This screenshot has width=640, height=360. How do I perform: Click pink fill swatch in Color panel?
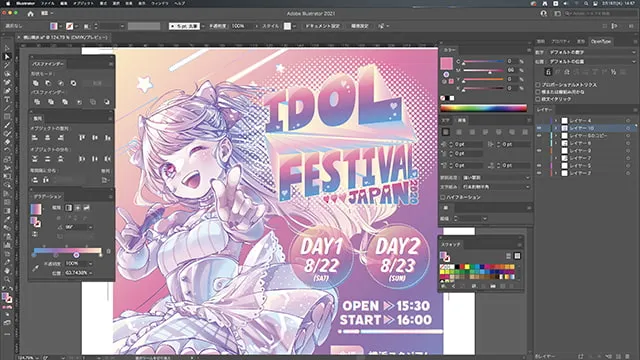[447, 63]
